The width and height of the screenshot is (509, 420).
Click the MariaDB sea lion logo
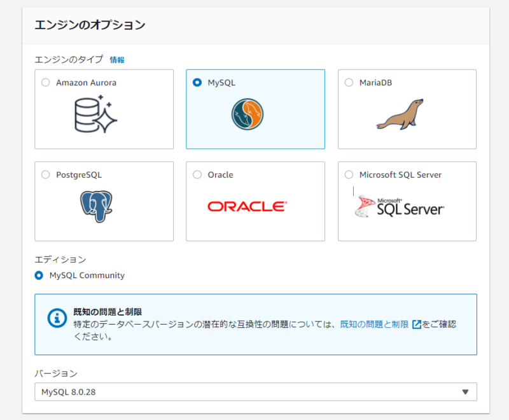coord(400,115)
